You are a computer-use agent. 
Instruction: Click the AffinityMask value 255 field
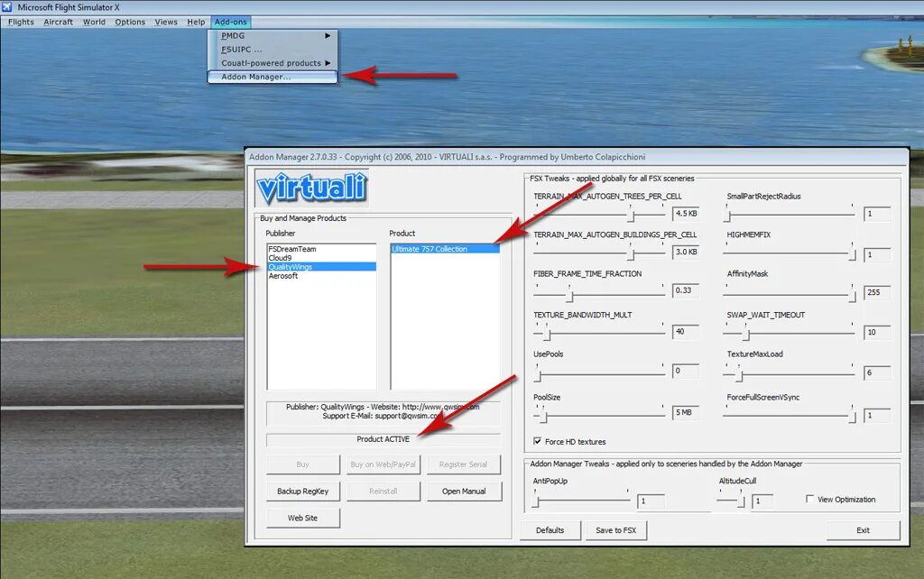[x=877, y=292]
